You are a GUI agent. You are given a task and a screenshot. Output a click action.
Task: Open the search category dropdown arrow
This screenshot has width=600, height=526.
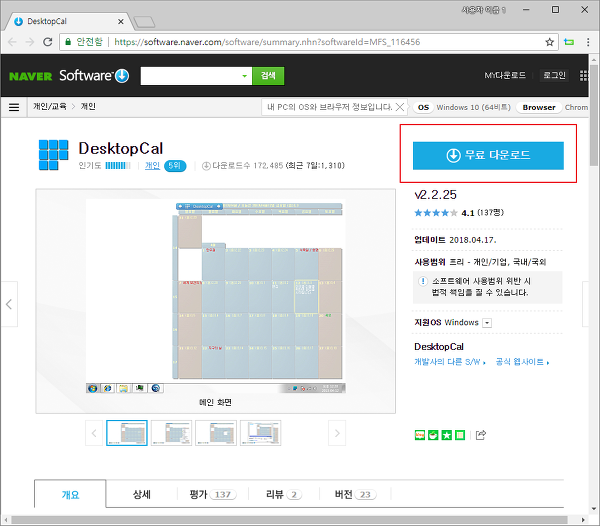click(245, 76)
